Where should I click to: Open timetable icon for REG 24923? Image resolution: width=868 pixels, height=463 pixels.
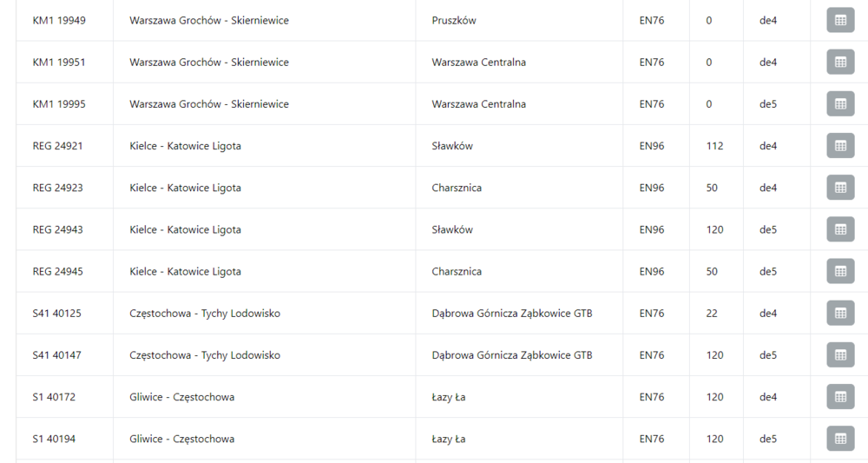coord(840,188)
